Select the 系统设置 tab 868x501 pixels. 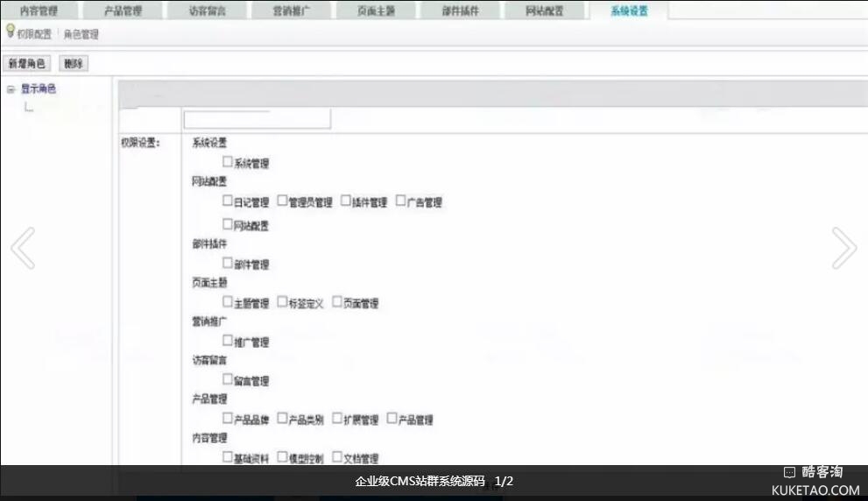(629, 11)
